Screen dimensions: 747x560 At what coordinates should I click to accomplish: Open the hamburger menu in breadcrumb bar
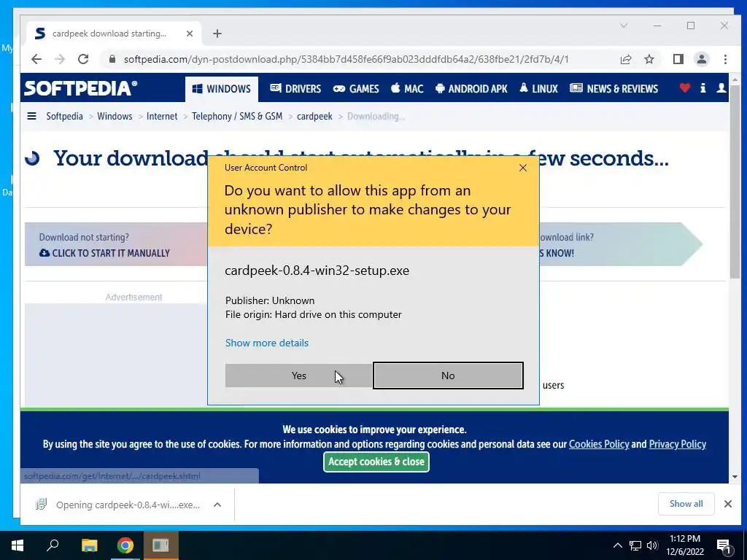32,116
